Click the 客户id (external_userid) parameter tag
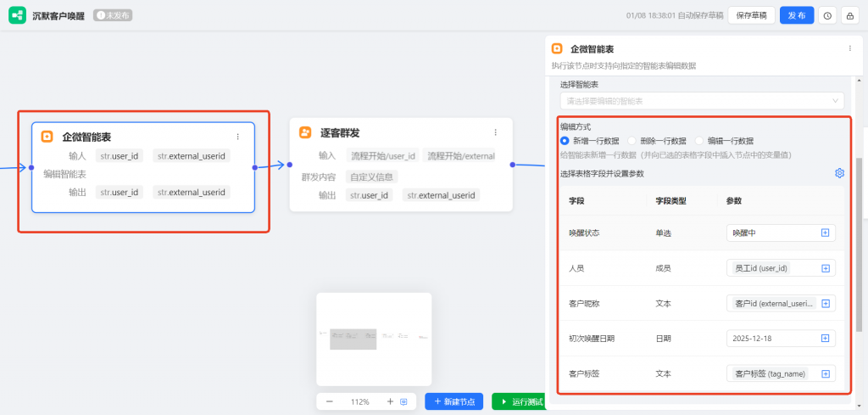The width and height of the screenshot is (868, 415). [x=773, y=303]
